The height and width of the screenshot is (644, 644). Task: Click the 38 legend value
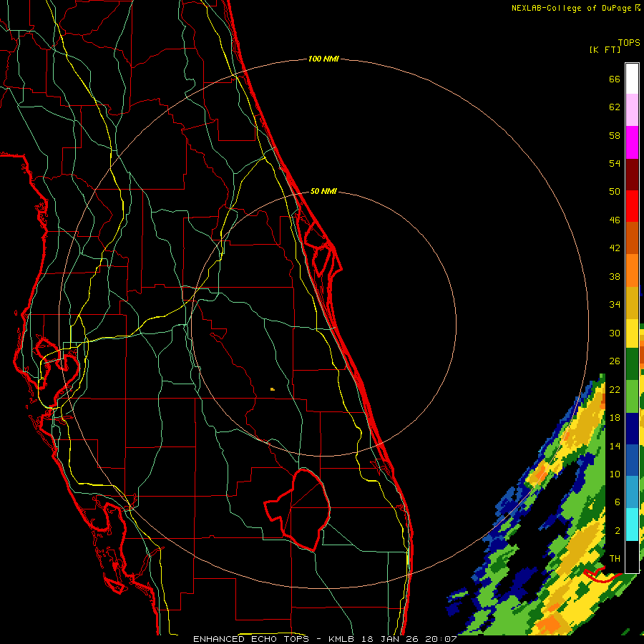615,276
